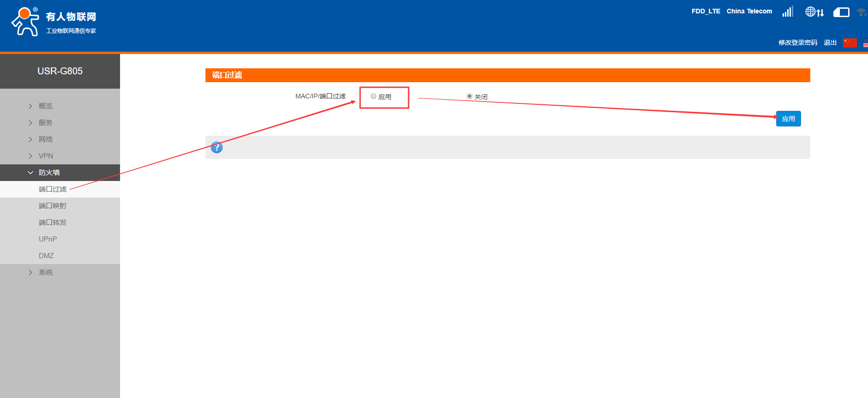Click the globe network data icon
Image resolution: width=868 pixels, height=398 pixels.
814,12
